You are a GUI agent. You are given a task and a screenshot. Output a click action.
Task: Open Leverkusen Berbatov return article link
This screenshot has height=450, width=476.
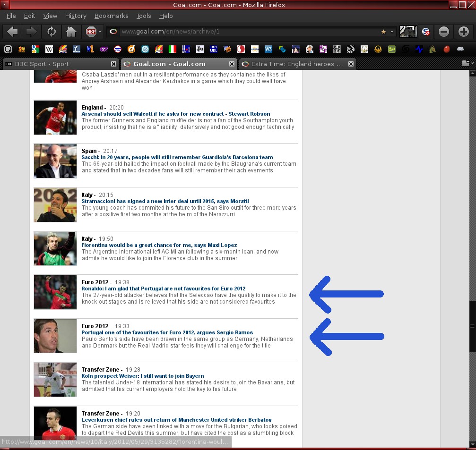pos(176,420)
